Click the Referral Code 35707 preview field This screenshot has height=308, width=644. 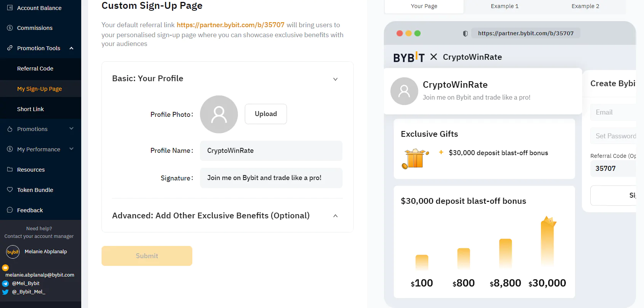tap(613, 169)
